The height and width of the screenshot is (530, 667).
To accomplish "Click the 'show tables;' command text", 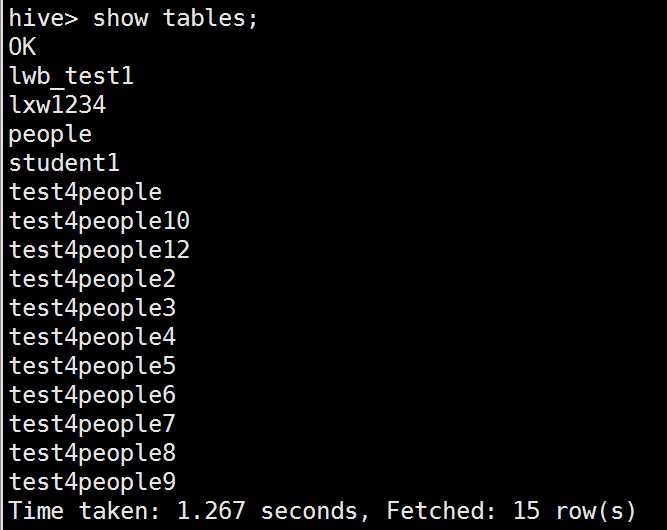I will pos(175,19).
